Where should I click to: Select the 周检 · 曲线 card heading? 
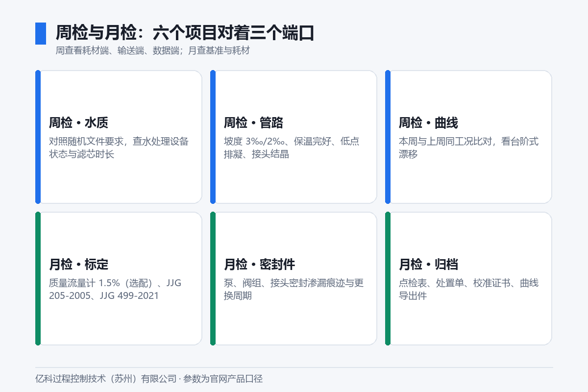428,122
